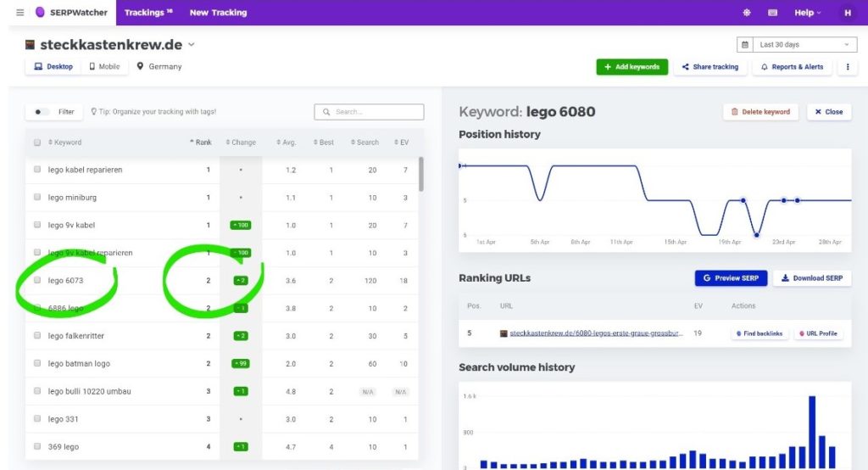Open the hamburger menu icon

pos(20,12)
